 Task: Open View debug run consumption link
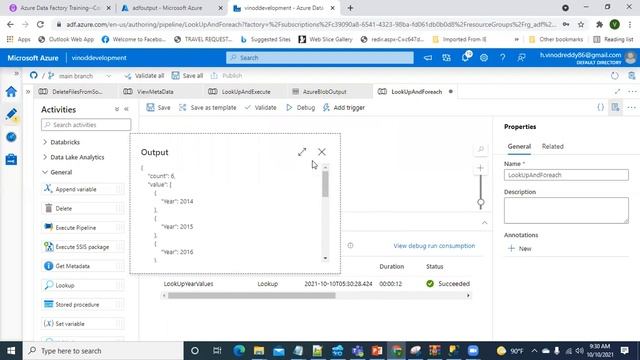434,246
